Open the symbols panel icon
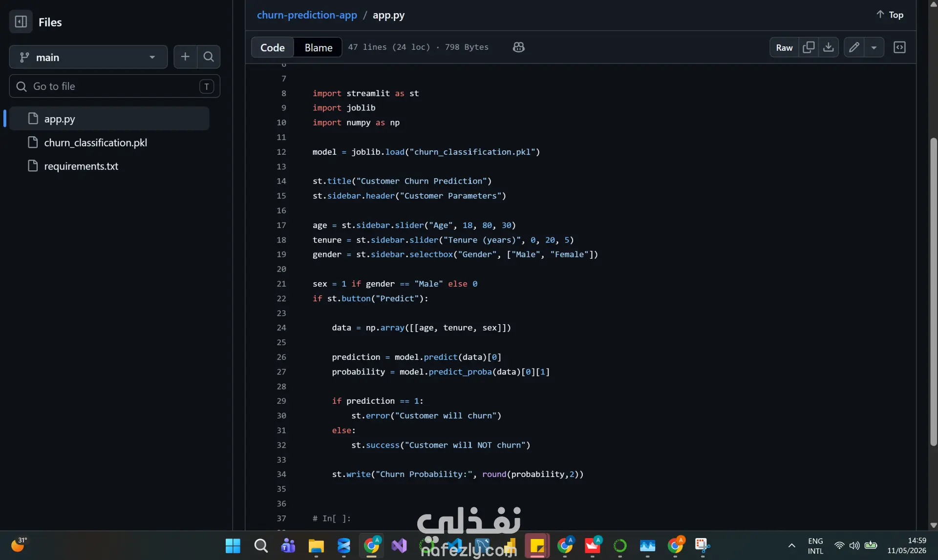Image resolution: width=938 pixels, height=560 pixels. point(899,47)
